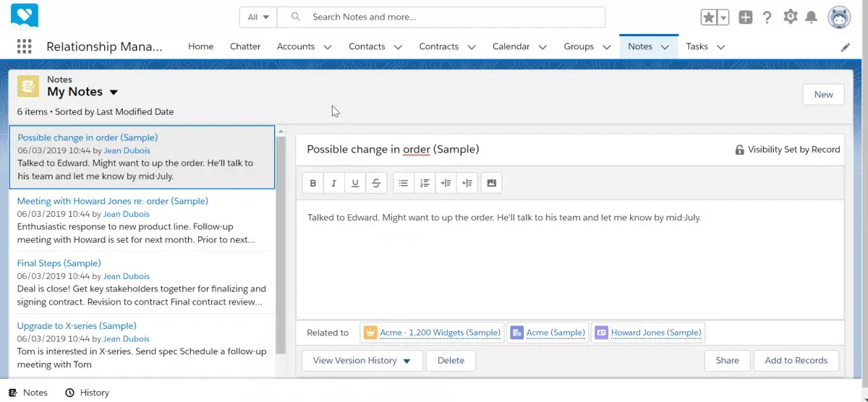Viewport: 868px width, 402px height.
Task: Open the Contracts tab
Action: [x=439, y=46]
